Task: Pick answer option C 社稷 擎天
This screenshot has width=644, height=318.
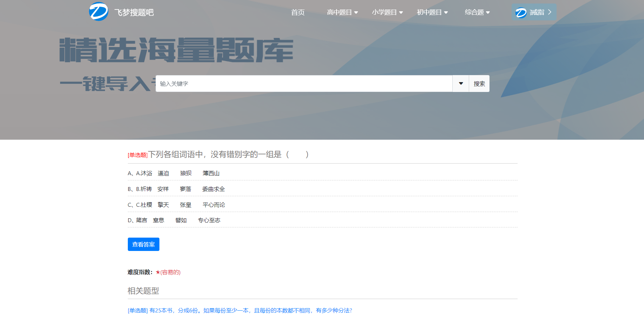Action: [176, 205]
